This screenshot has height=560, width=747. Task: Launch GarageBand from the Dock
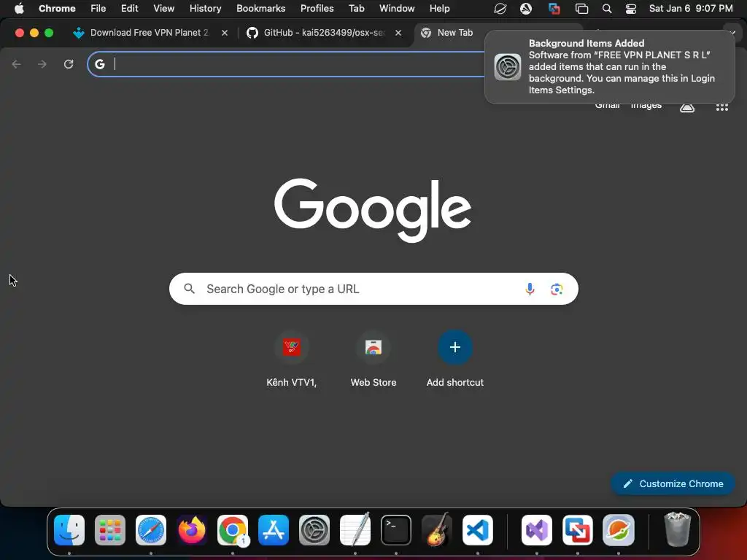point(437,530)
